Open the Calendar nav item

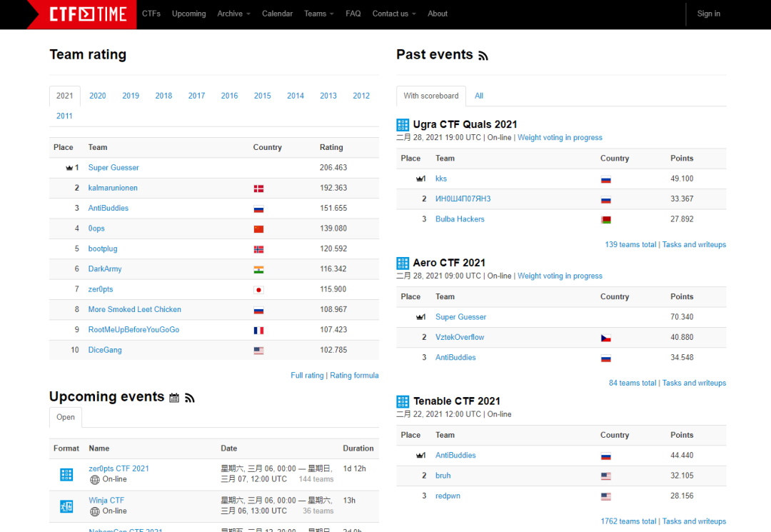click(x=277, y=14)
